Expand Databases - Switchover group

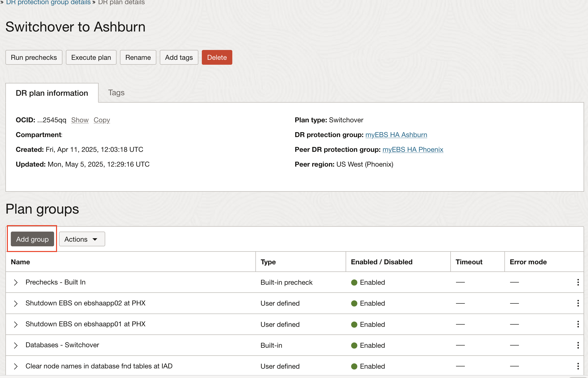click(16, 345)
